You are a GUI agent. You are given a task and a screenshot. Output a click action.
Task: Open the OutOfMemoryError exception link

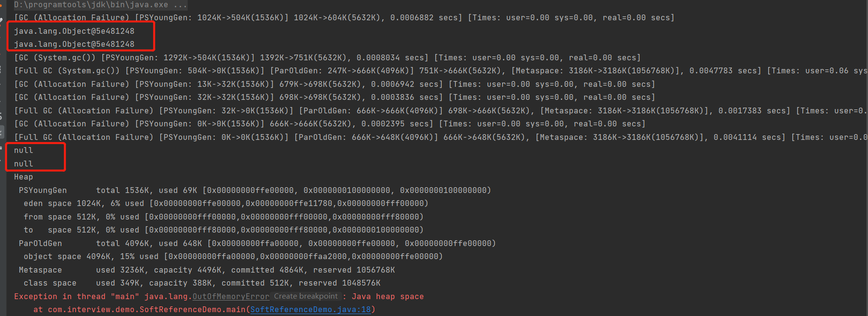point(231,297)
